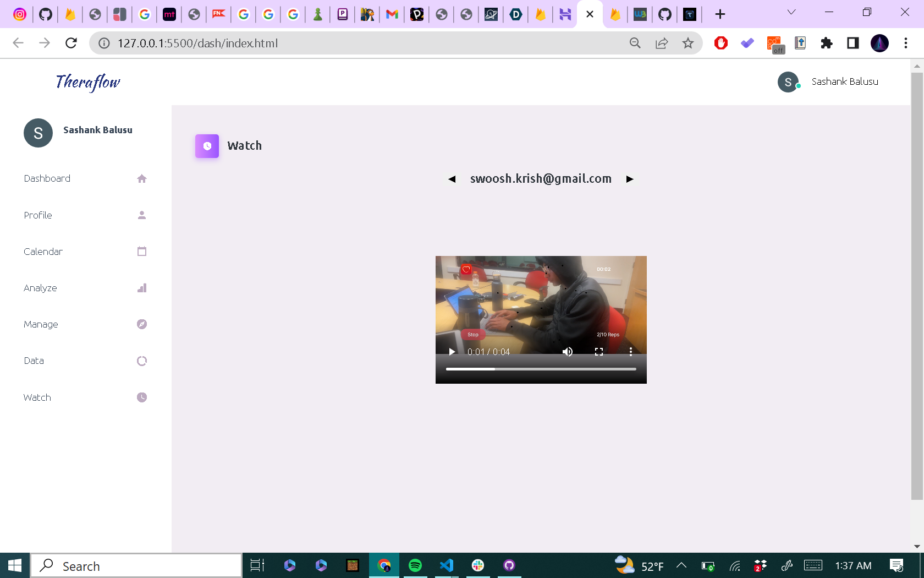Toggle video fullscreen mode

tap(599, 352)
